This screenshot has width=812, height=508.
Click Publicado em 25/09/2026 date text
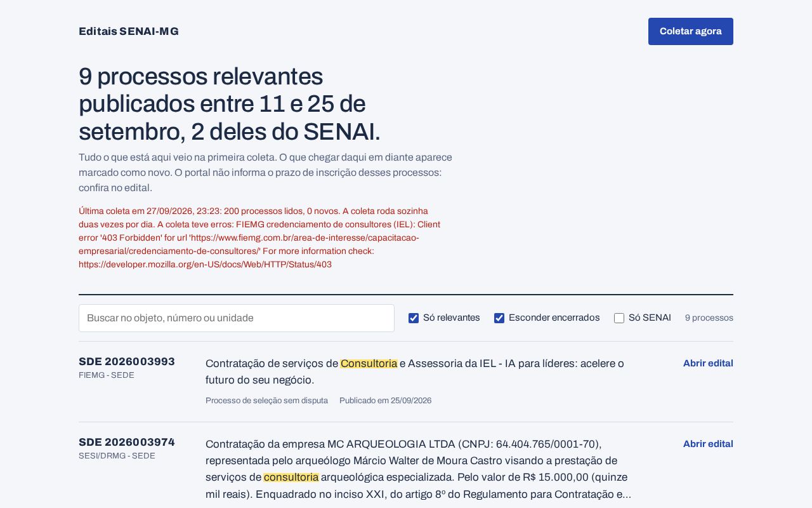[x=385, y=401]
